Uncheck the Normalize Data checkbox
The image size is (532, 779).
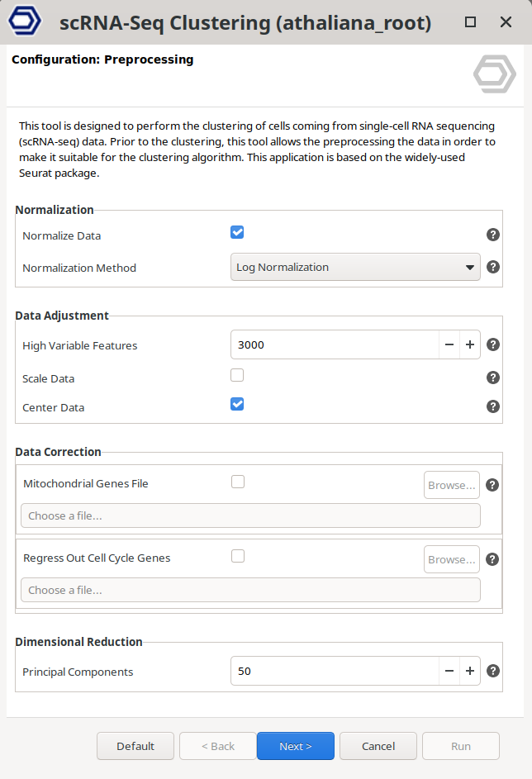[x=237, y=232]
